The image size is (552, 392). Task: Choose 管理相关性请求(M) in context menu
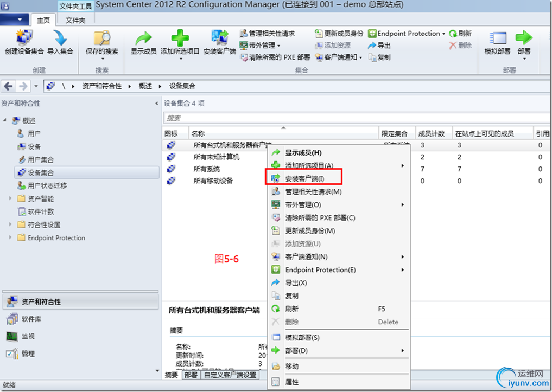pos(339,191)
